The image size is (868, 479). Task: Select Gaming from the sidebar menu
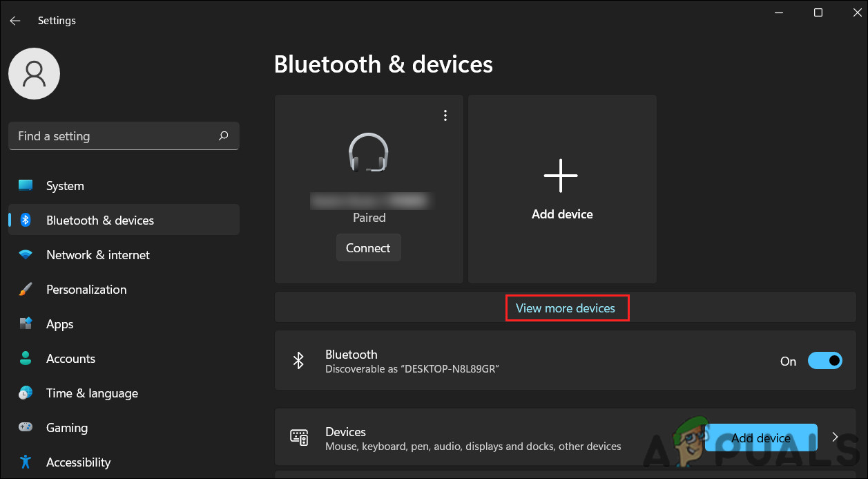tap(67, 427)
